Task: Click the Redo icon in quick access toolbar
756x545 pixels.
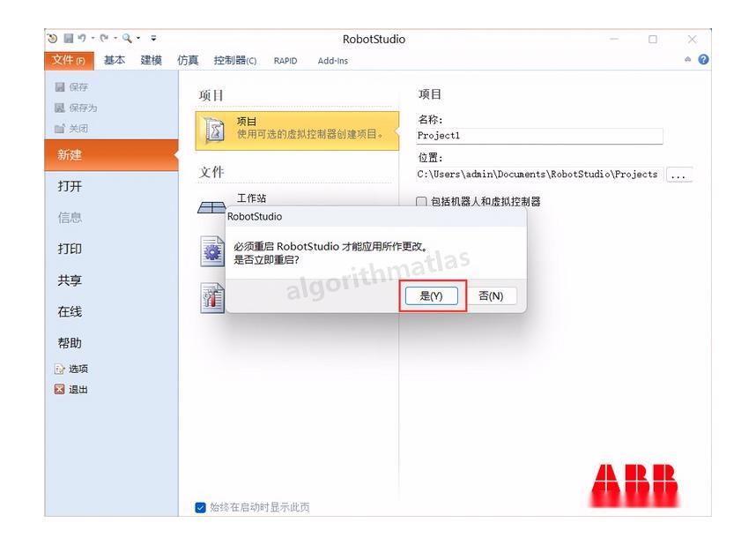Action: (104, 39)
